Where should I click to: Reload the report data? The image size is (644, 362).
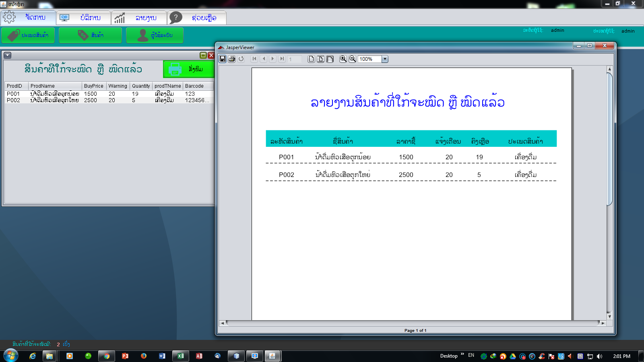point(241,59)
